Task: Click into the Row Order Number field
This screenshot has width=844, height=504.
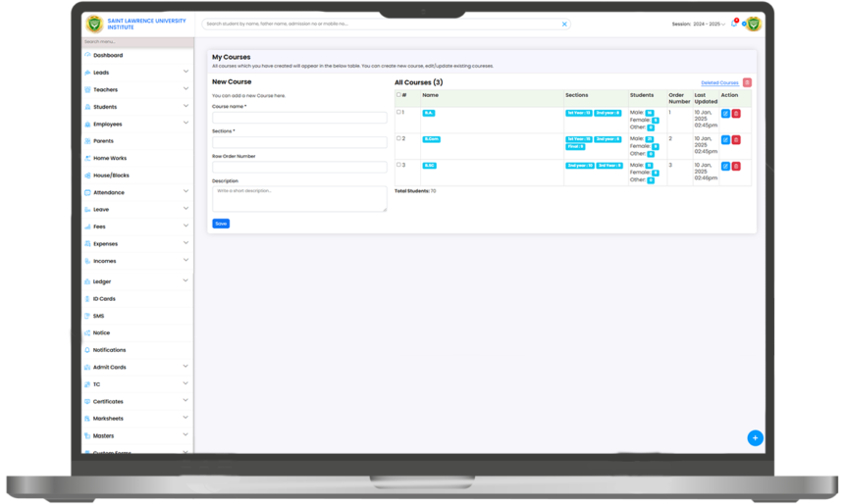Action: coord(299,167)
